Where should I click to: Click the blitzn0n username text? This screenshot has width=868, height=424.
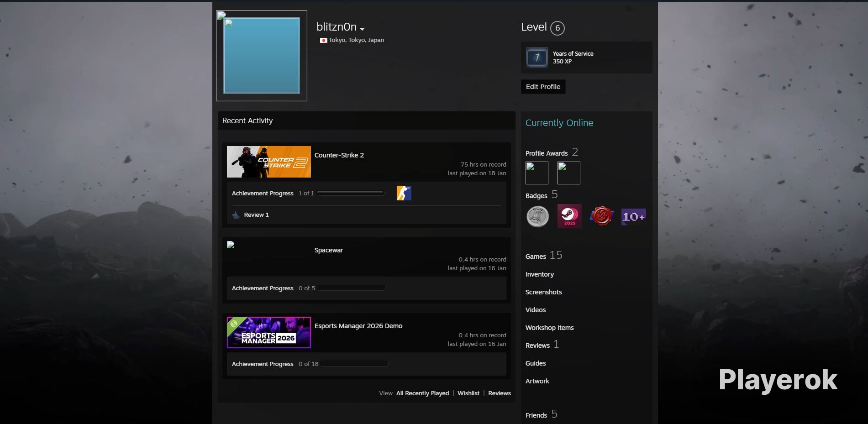point(337,27)
